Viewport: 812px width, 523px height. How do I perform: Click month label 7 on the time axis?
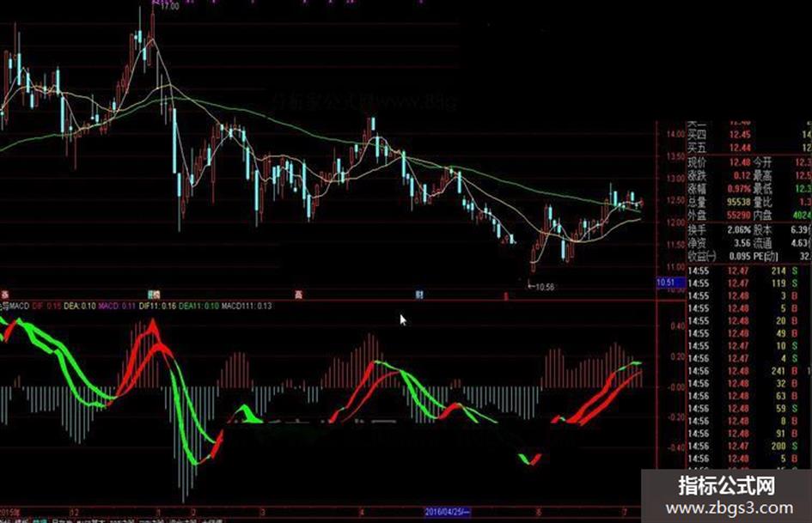pos(625,513)
